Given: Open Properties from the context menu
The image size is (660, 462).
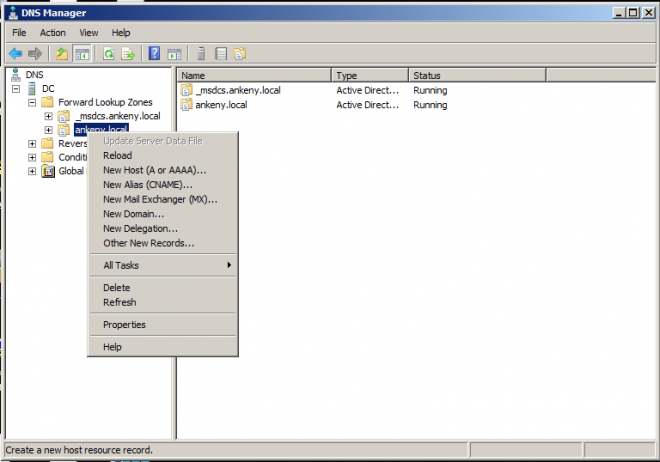Looking at the screenshot, I should 162,325.
